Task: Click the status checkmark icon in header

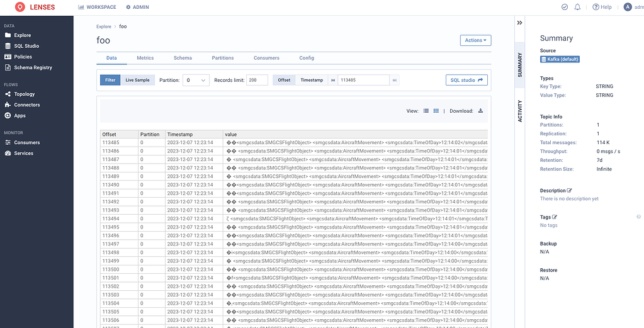Action: point(565,7)
